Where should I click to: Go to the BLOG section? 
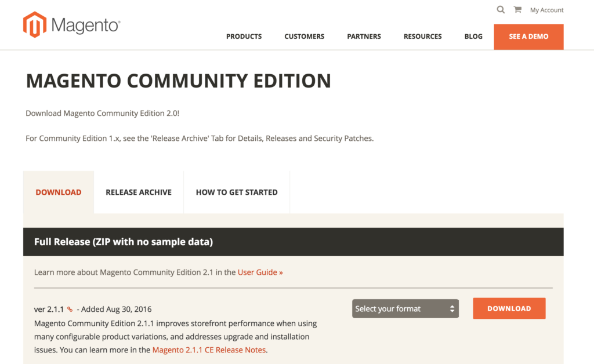point(473,36)
